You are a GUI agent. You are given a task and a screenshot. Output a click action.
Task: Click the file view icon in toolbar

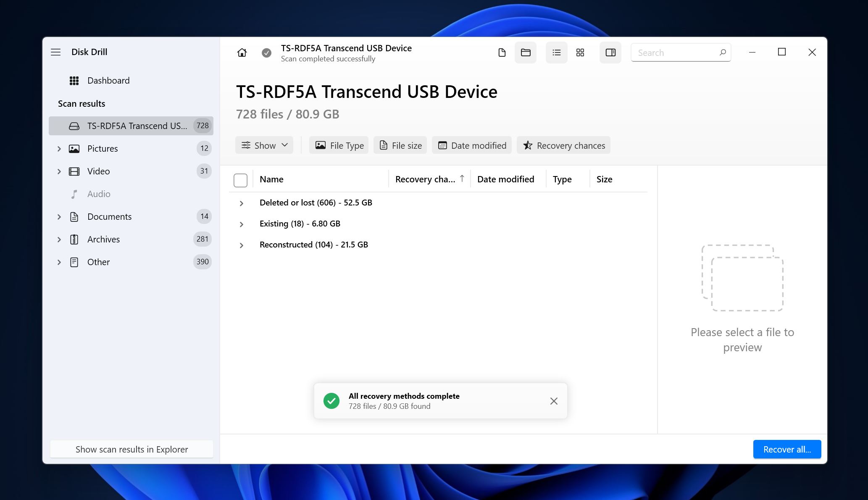click(502, 52)
